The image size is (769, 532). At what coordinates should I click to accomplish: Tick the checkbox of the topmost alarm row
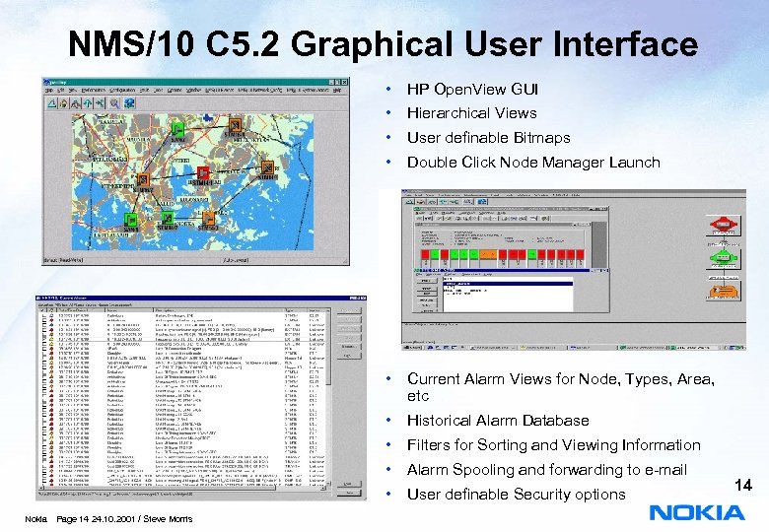click(42, 316)
